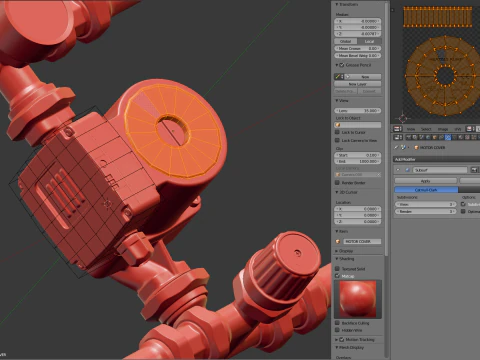Toggle Subsurf render visibility camera icon

tap(474, 170)
